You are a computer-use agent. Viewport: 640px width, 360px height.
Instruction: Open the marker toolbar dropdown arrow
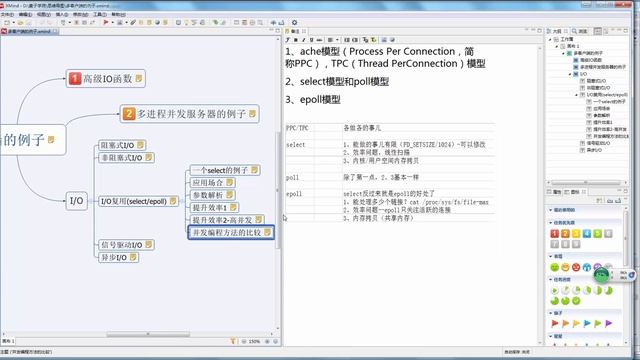click(112, 22)
